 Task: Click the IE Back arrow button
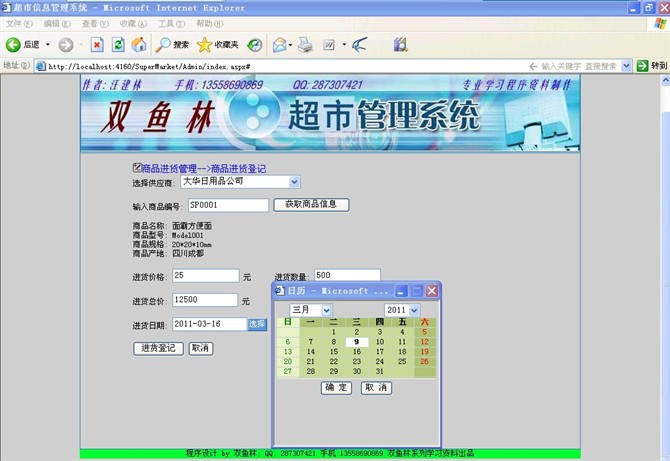[x=13, y=44]
